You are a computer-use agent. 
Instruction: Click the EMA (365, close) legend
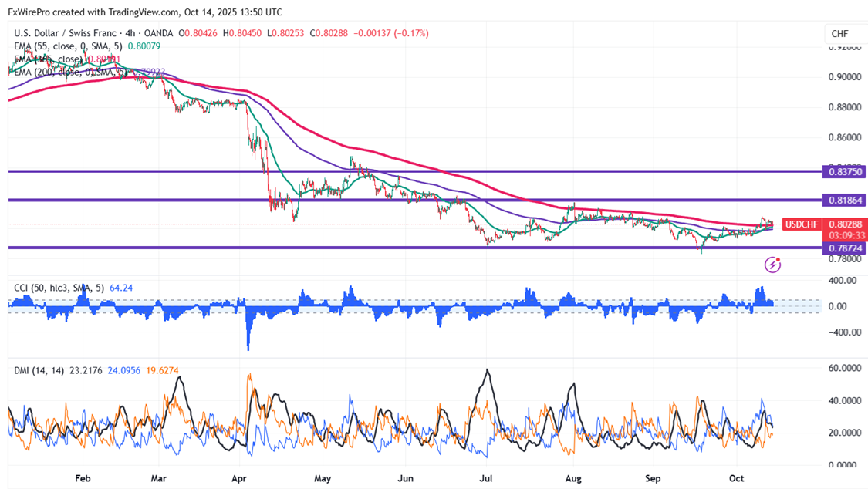tap(48, 59)
